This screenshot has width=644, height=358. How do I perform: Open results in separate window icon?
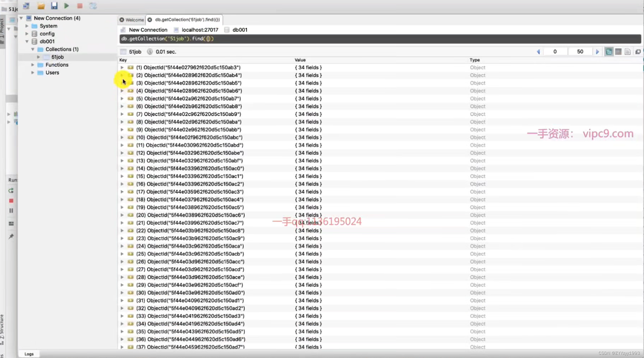pos(638,52)
